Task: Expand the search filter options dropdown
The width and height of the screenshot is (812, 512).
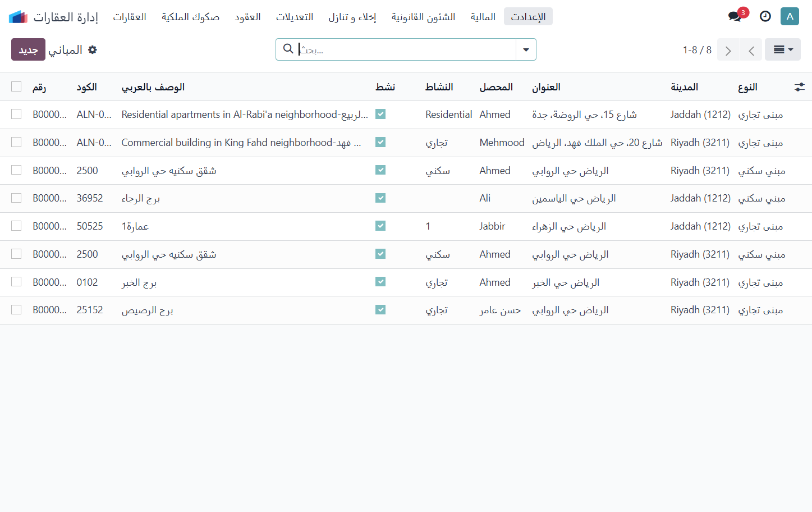Action: (x=526, y=49)
